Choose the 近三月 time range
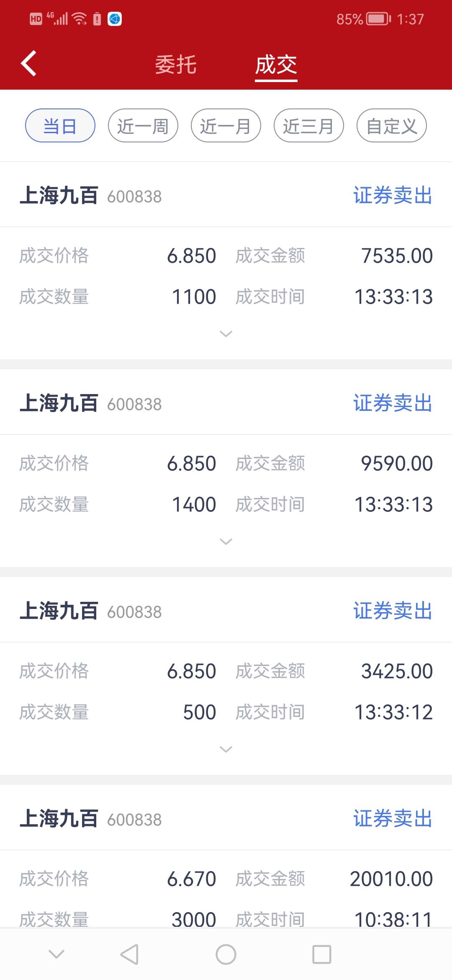 coord(309,126)
